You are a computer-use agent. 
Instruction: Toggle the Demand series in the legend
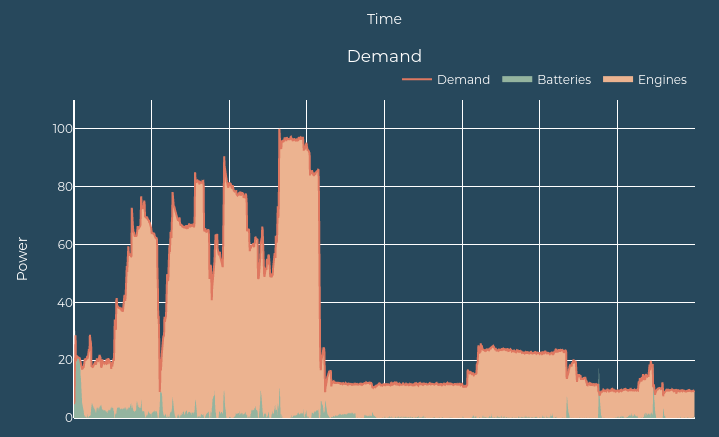tap(463, 80)
